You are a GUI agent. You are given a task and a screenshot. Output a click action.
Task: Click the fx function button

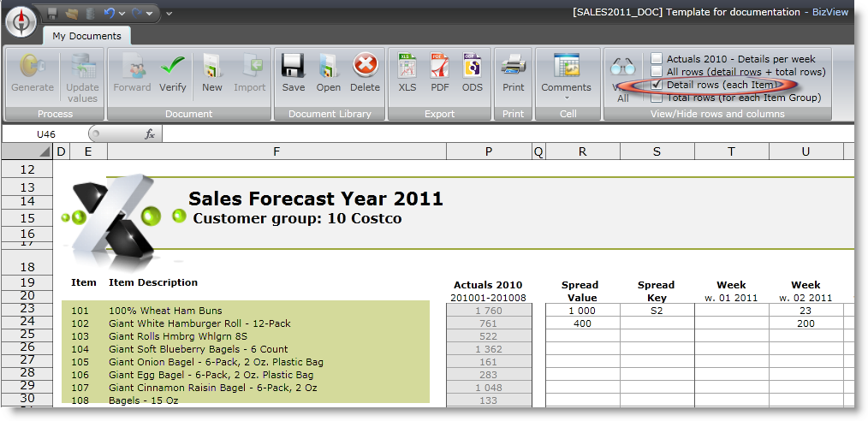(x=150, y=133)
